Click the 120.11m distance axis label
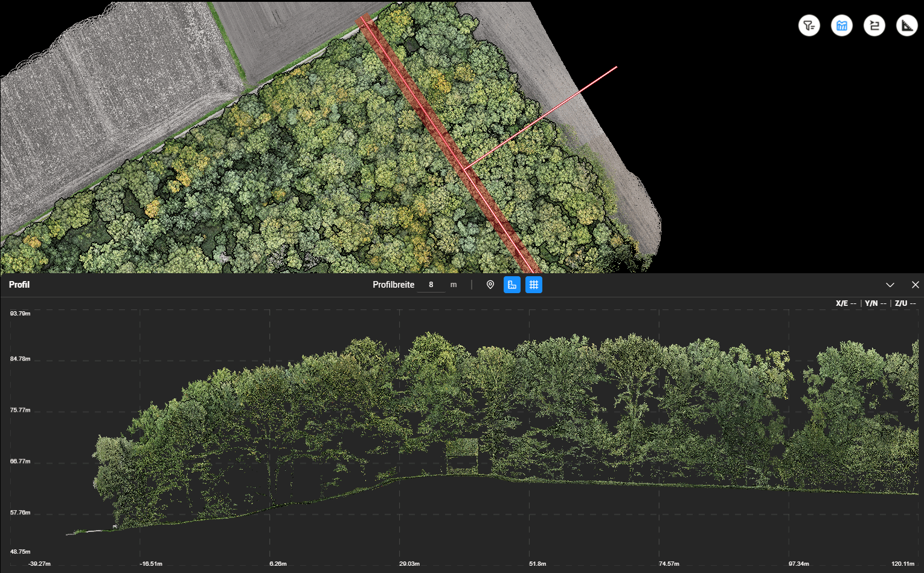 tap(903, 564)
